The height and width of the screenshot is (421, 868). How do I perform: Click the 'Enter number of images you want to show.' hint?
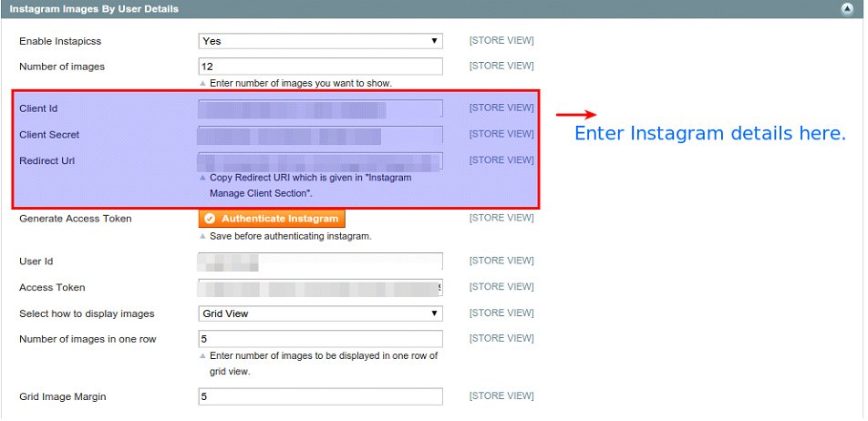pyautogui.click(x=301, y=84)
